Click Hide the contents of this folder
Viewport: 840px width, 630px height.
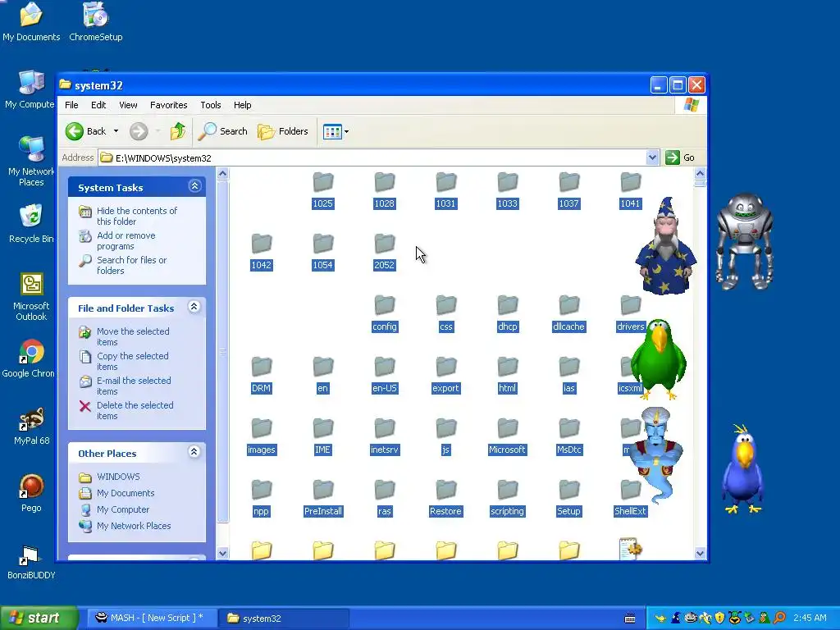coord(137,216)
